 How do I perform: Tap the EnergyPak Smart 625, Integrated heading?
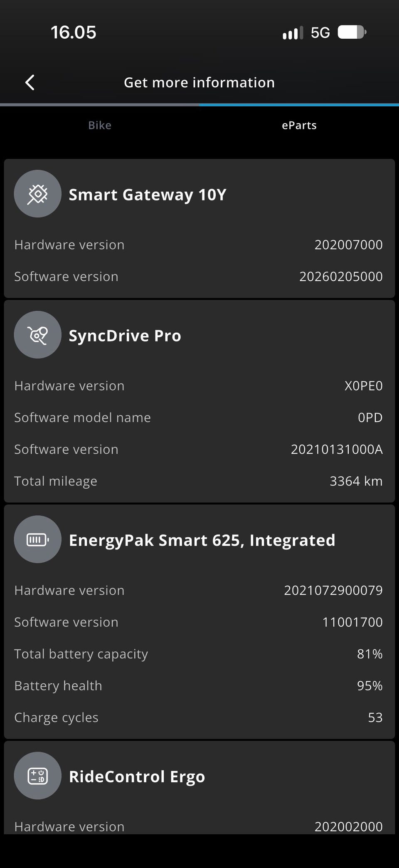pyautogui.click(x=202, y=540)
